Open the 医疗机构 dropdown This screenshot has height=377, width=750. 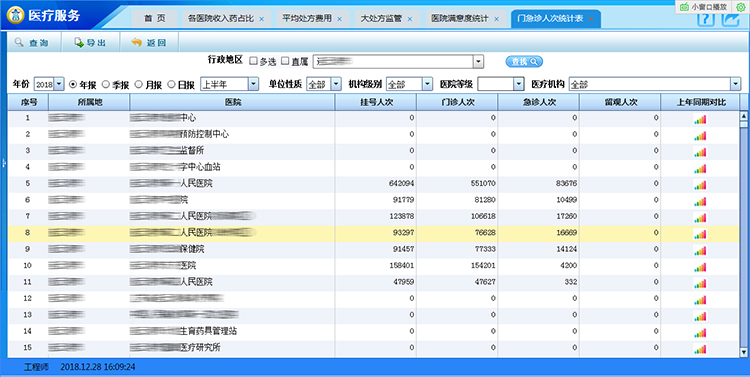click(x=735, y=84)
